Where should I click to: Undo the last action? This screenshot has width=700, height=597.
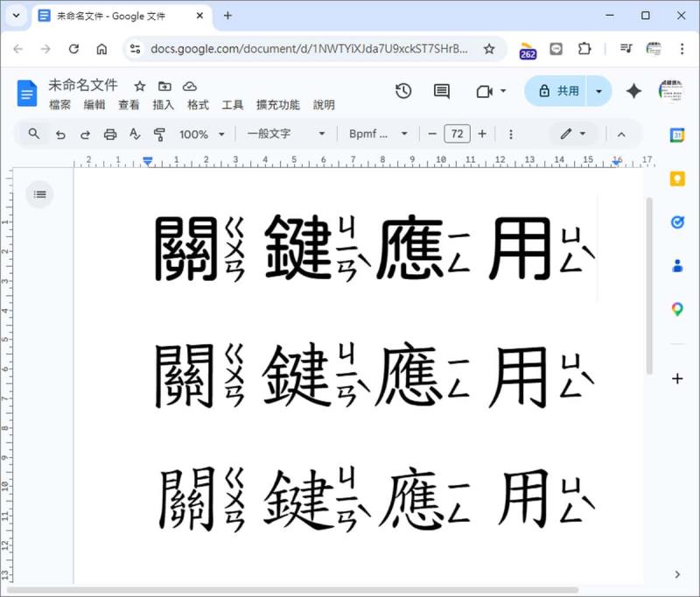click(x=59, y=134)
